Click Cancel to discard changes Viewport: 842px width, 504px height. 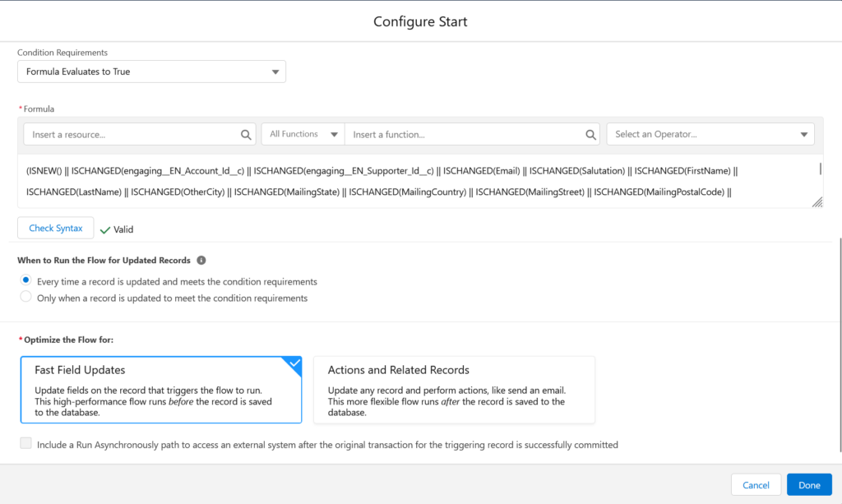point(756,485)
